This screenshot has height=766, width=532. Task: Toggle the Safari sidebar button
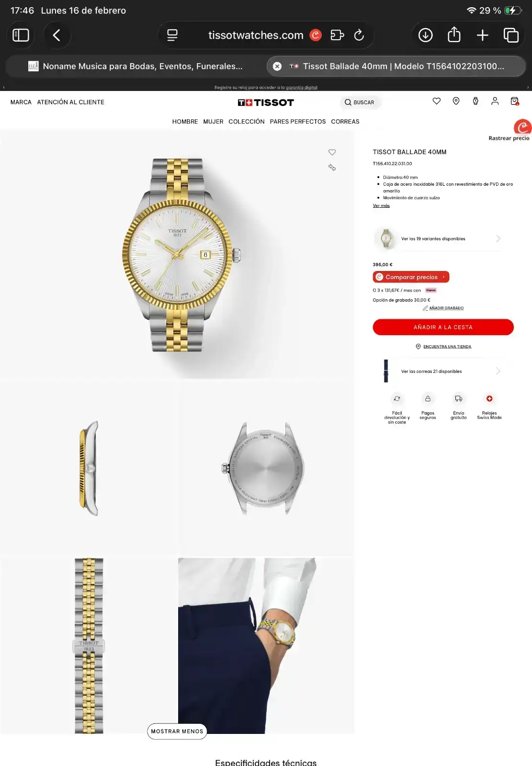[21, 35]
